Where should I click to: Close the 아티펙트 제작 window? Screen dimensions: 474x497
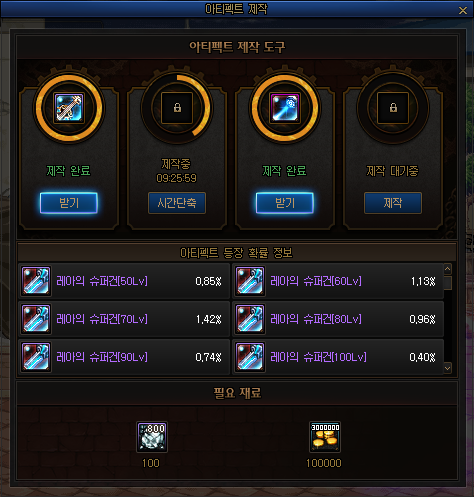click(x=463, y=11)
